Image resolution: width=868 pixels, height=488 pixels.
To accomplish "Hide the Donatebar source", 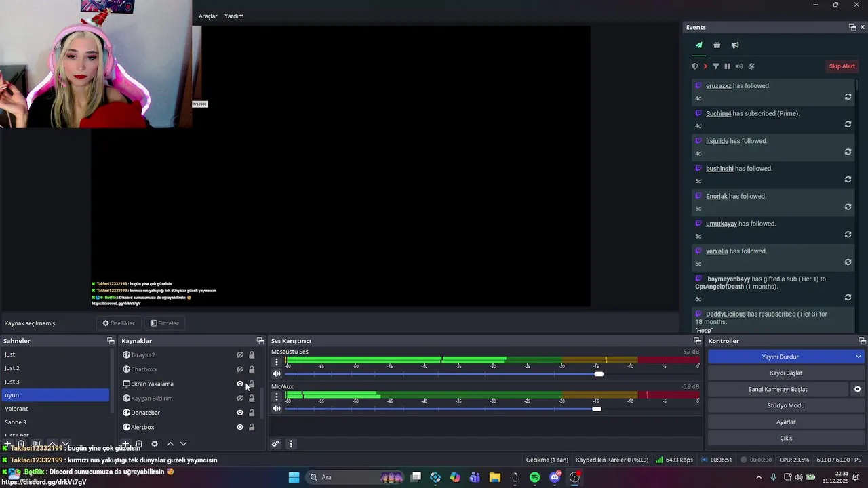I will click(239, 413).
